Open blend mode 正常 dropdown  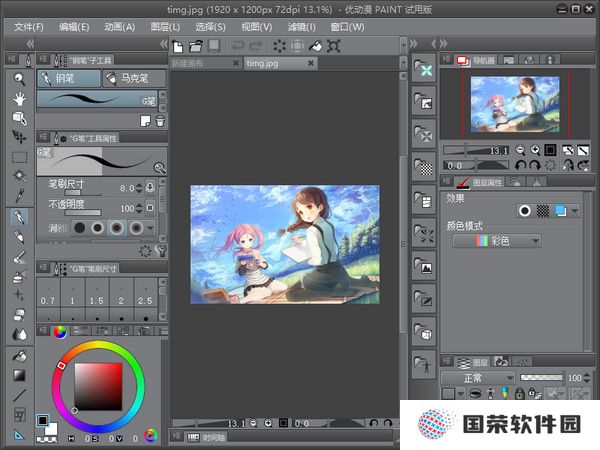click(478, 378)
